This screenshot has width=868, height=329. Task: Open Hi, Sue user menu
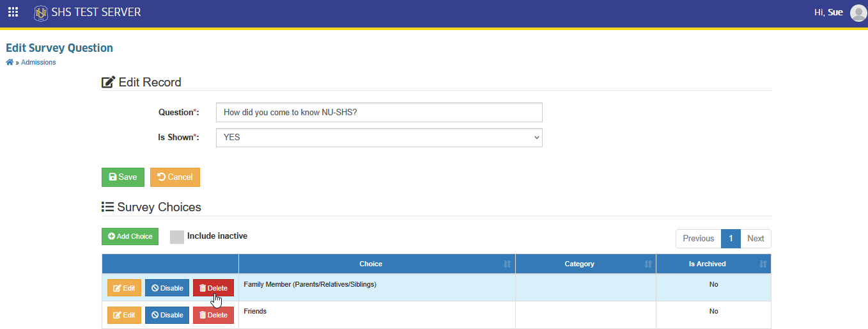point(828,12)
